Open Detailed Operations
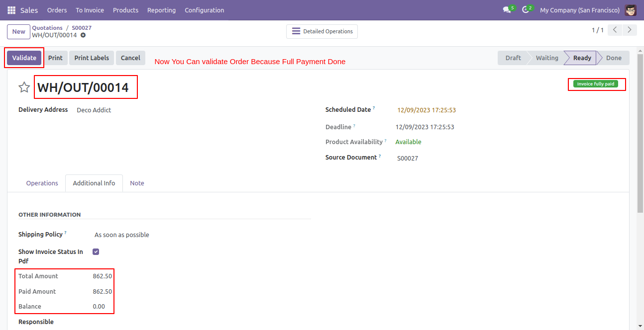Viewport: 644px width, 330px height. pos(322,31)
